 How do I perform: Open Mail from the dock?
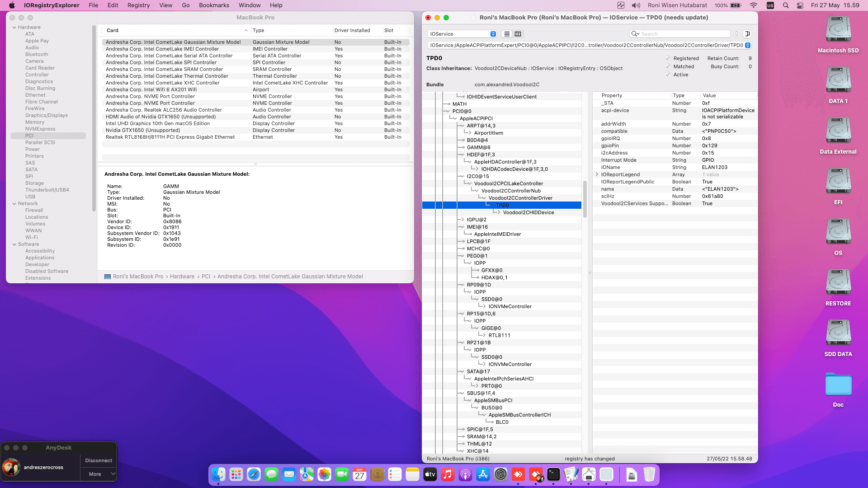pyautogui.click(x=289, y=474)
